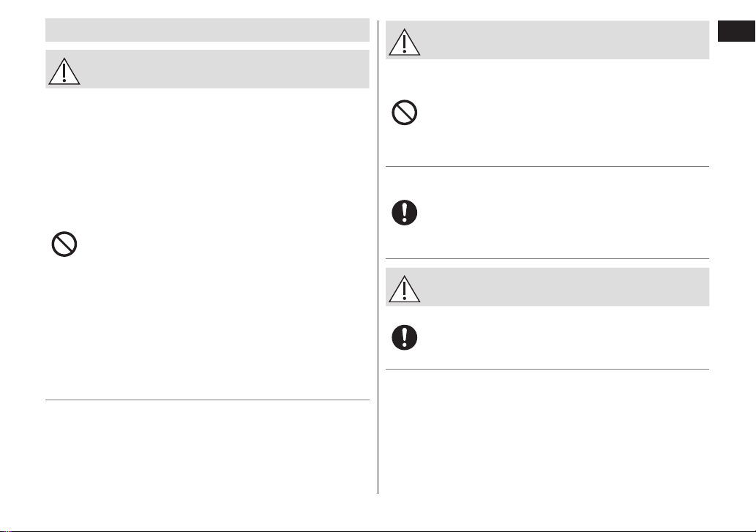Viewport: 756px width, 532px height.
Task: Click the horizontal rule below the upper exclamation icon section
Action: point(547,259)
